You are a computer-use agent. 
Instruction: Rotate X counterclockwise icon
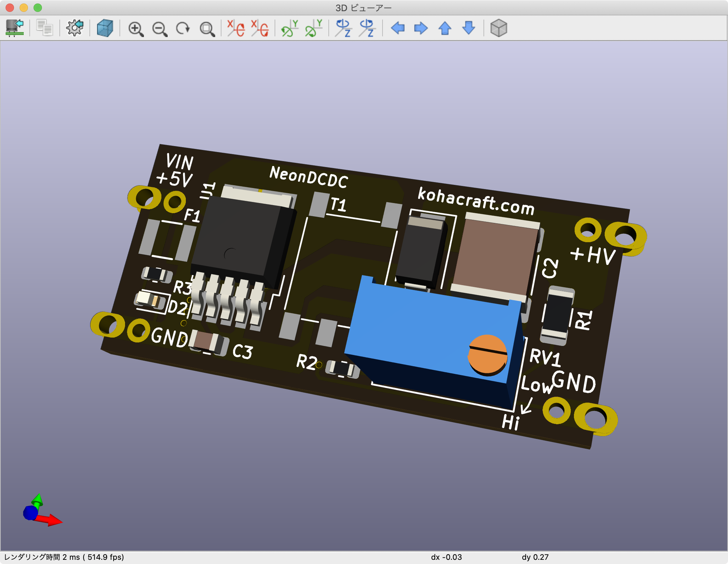tap(260, 28)
